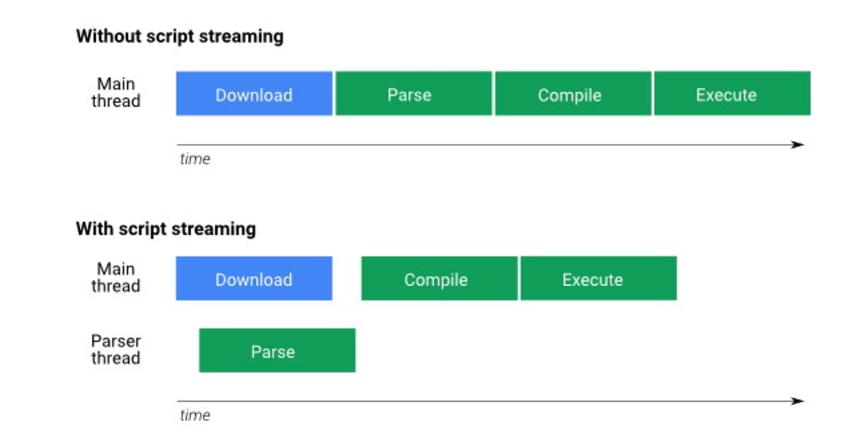The height and width of the screenshot is (446, 868).
Task: Select the Parse block on top Main thread
Action: (x=413, y=94)
